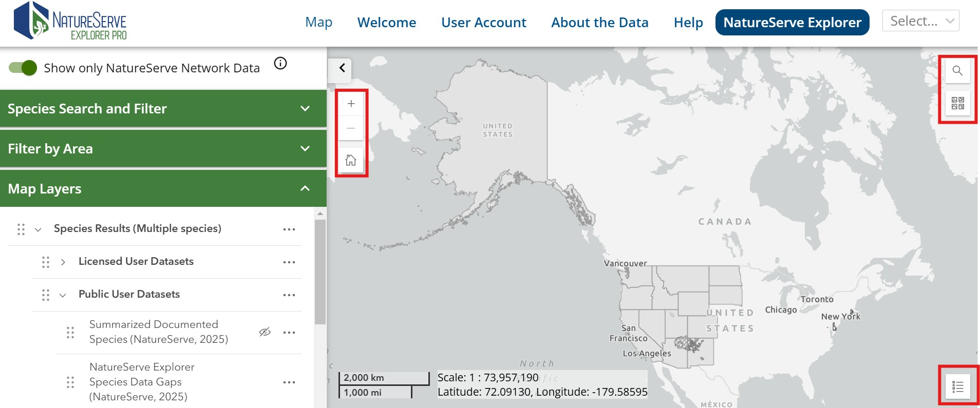Toggle visibility of Summarized Documented Species layer
980x408 pixels.
265,332
